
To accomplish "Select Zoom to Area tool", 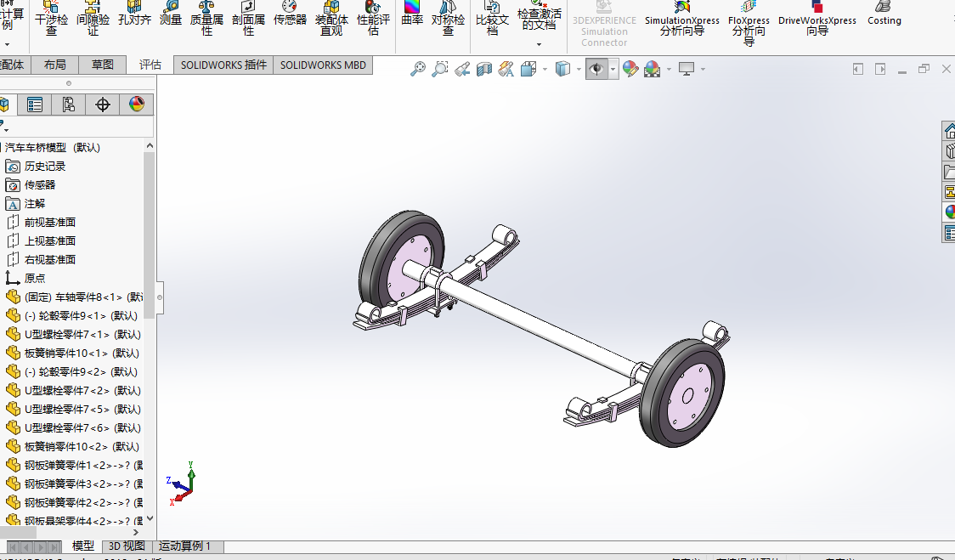I will tap(440, 69).
